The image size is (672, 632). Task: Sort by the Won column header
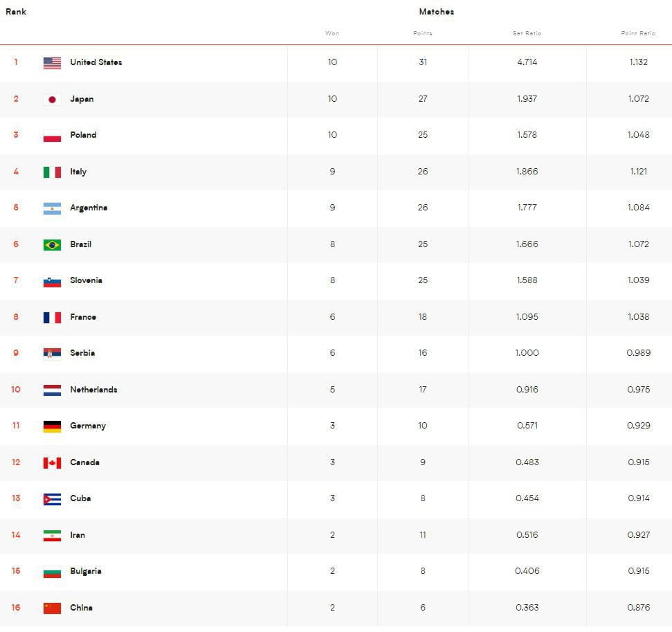[332, 33]
